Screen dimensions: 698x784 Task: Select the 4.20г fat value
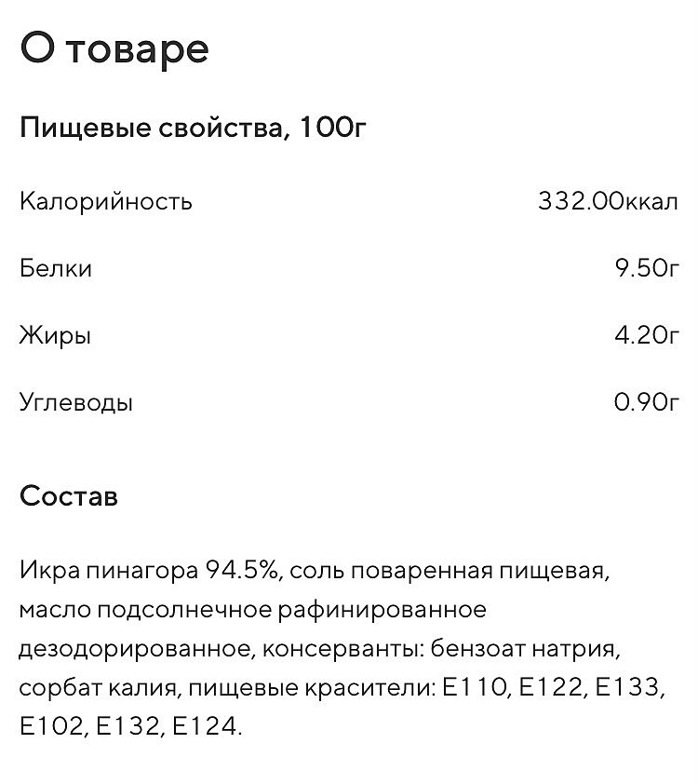(x=646, y=336)
